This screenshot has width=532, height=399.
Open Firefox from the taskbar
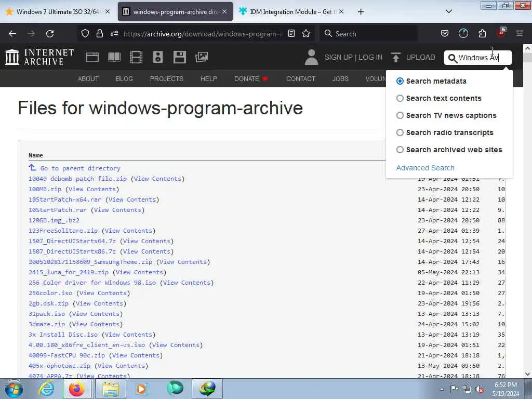tap(77, 389)
